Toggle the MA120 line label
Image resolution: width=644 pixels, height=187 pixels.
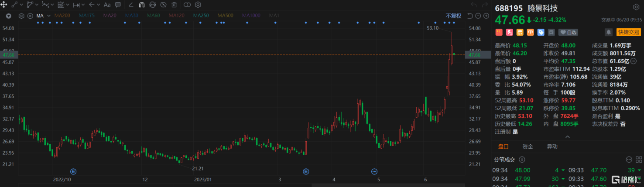176,16
